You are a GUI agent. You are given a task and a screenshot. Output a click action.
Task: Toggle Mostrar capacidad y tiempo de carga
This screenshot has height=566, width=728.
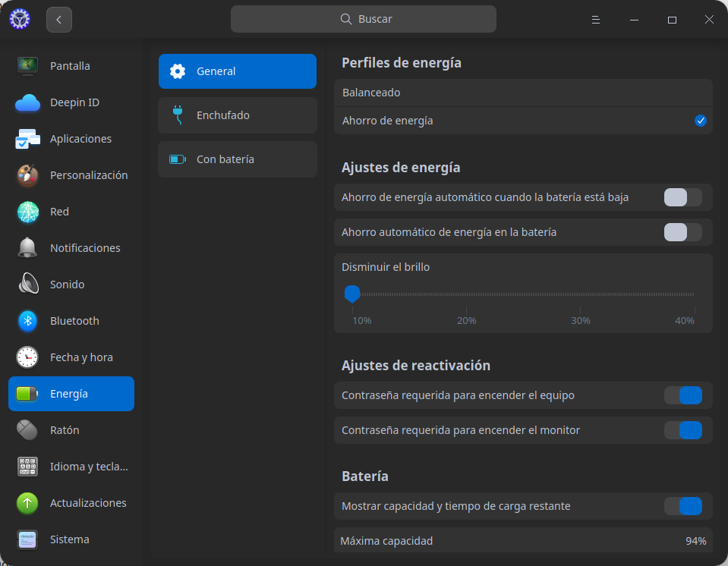click(683, 506)
